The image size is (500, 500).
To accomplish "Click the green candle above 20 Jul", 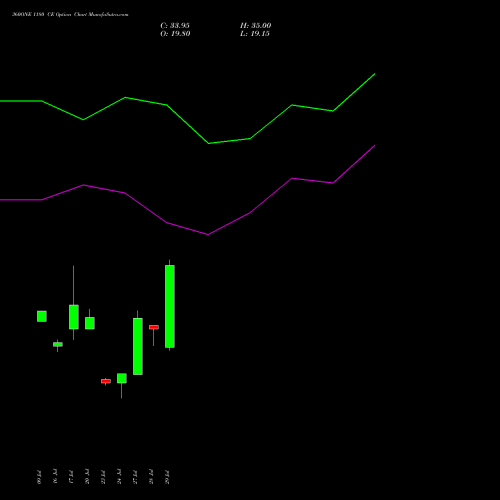I will pyautogui.click(x=90, y=323).
